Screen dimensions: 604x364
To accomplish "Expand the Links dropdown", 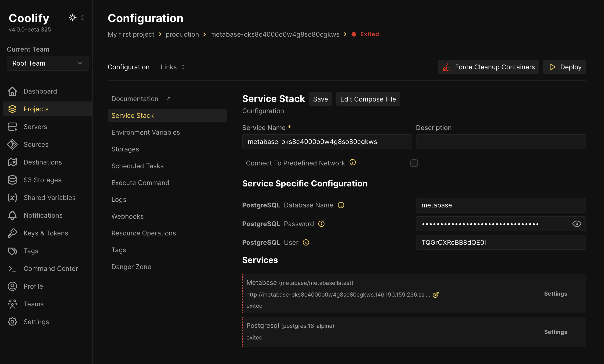I will [x=172, y=67].
